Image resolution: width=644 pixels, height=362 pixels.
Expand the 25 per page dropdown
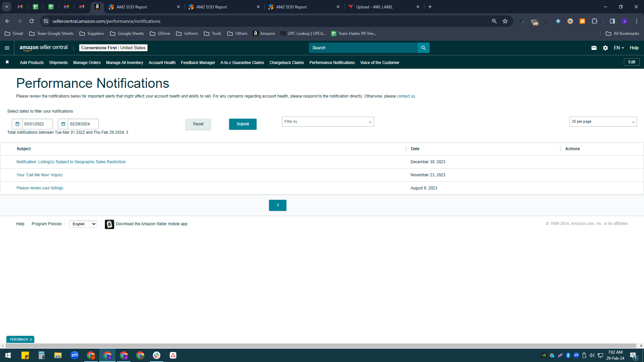(603, 122)
